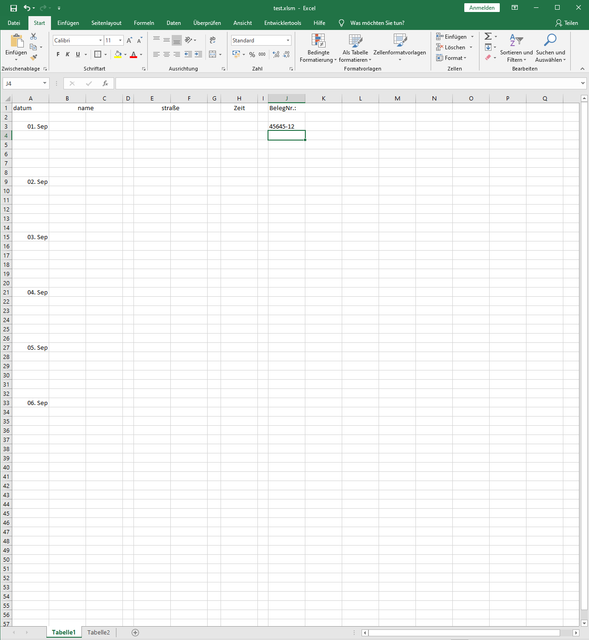Screen dimensions: 589x640
Task: Apply a border to the cell
Action: pyautogui.click(x=98, y=54)
